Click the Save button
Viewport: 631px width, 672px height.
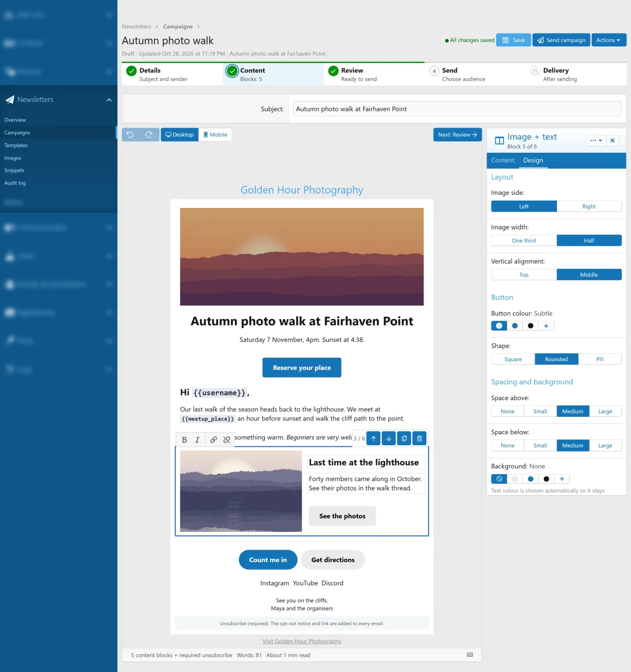[x=514, y=40]
